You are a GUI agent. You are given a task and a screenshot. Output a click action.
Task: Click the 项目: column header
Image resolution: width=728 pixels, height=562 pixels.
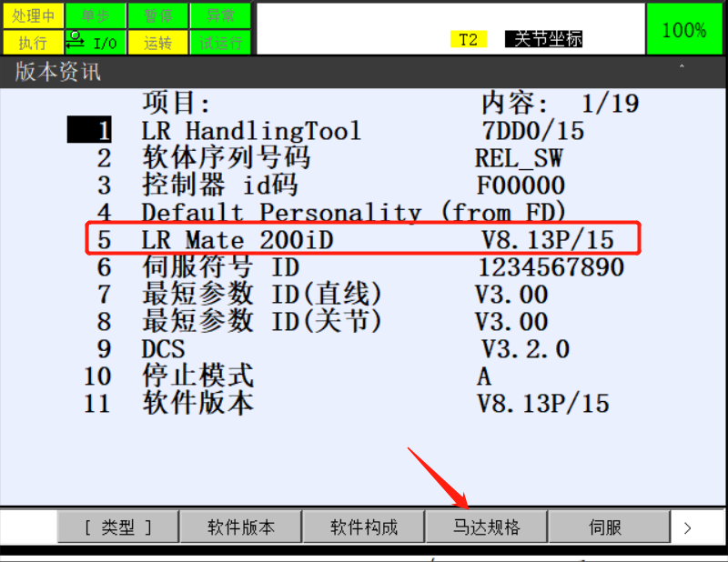pos(177,103)
